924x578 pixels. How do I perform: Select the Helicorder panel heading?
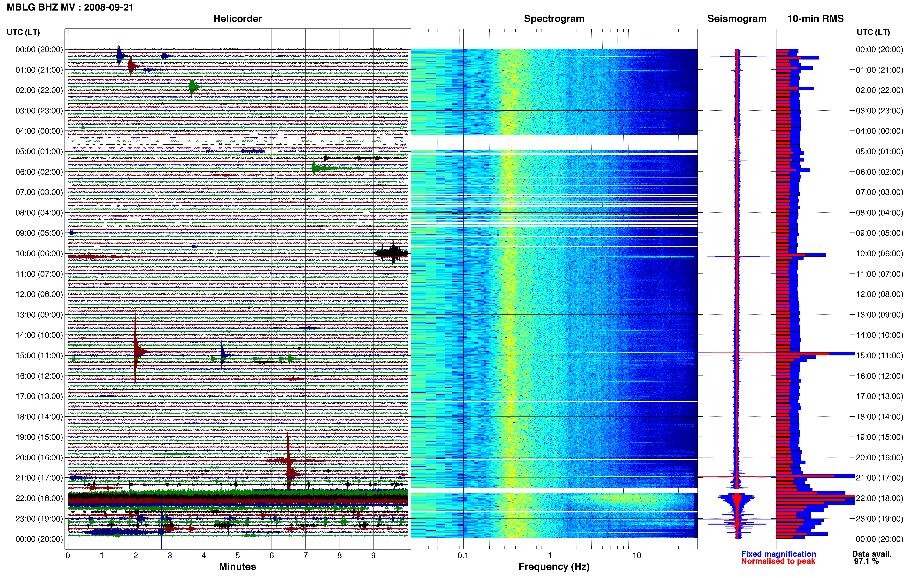click(x=238, y=19)
